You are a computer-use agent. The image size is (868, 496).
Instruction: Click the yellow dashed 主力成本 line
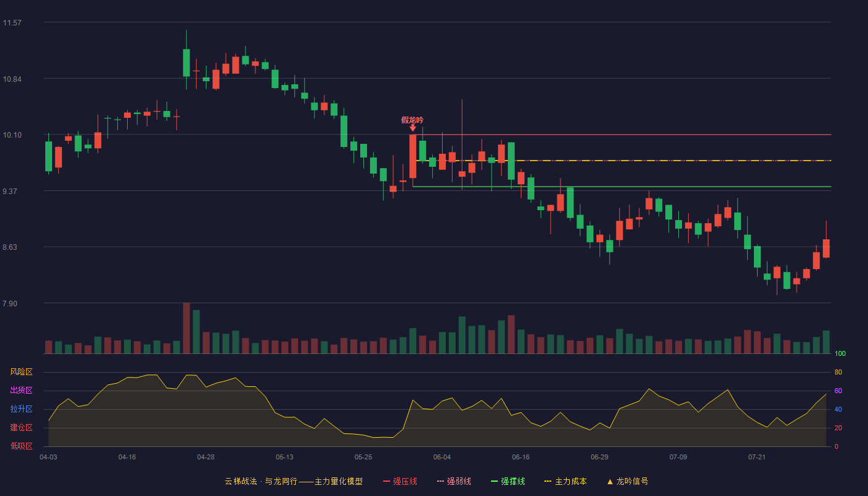point(623,161)
